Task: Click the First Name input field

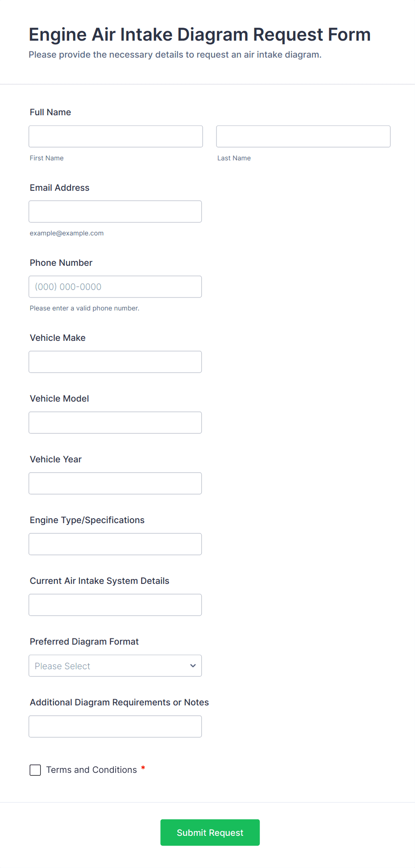Action: pyautogui.click(x=116, y=136)
